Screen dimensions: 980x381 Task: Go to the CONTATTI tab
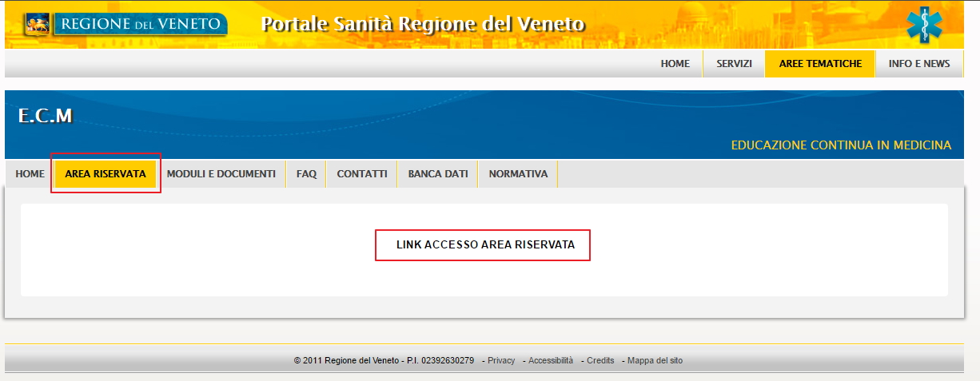[362, 174]
